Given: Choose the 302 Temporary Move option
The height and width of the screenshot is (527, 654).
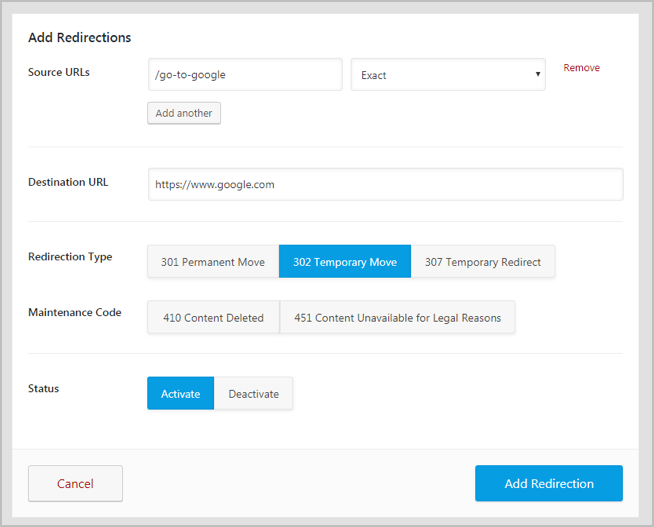Looking at the screenshot, I should (x=345, y=262).
